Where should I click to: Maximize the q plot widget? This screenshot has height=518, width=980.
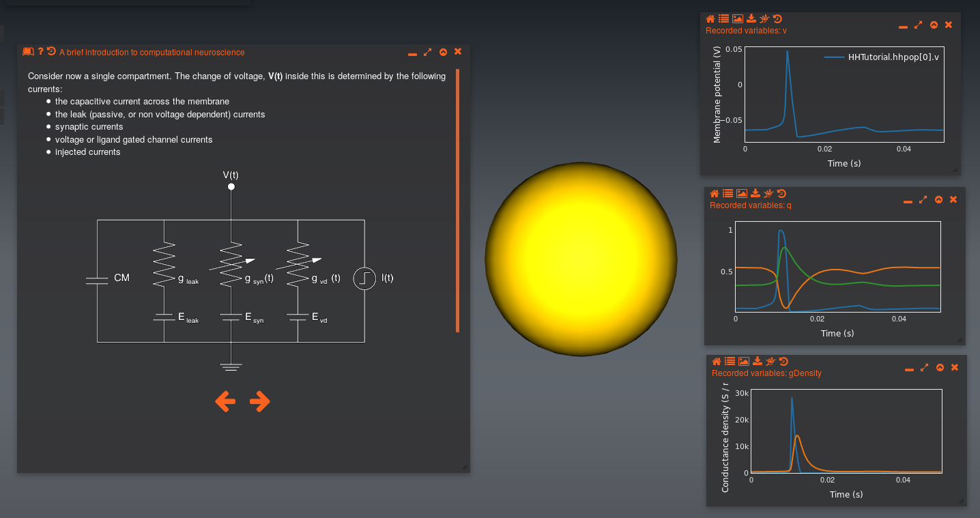pos(923,200)
